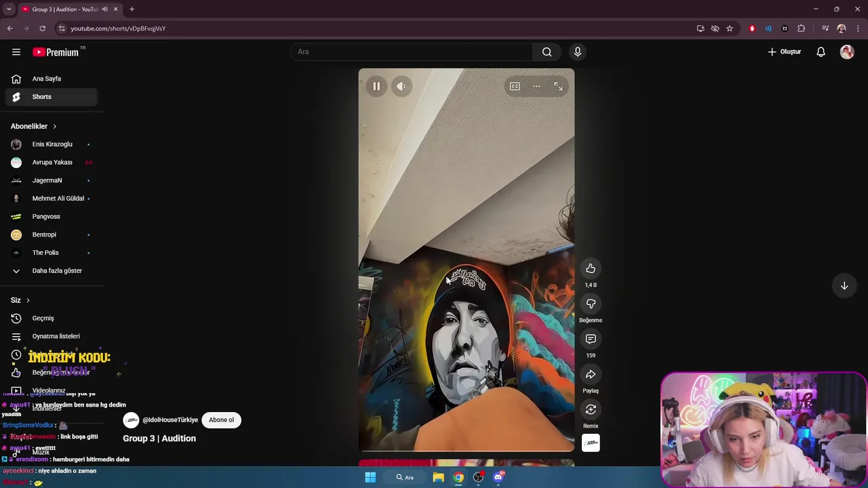868x488 pixels.
Task: Open the @IdolHouseTürkiye channel link
Action: click(170, 420)
